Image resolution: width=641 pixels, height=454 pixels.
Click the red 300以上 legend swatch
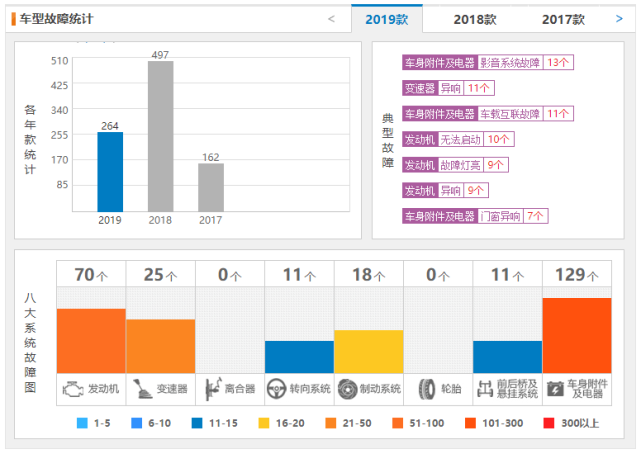tap(550, 423)
